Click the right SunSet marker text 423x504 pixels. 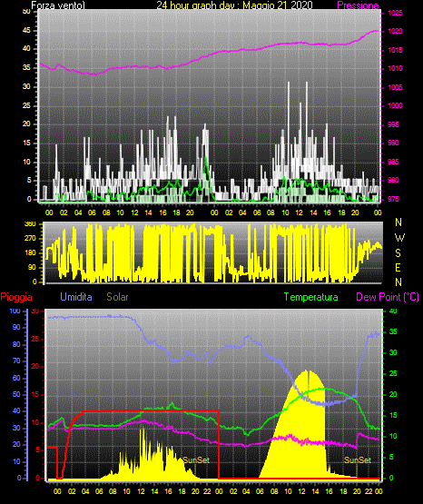pos(358,460)
